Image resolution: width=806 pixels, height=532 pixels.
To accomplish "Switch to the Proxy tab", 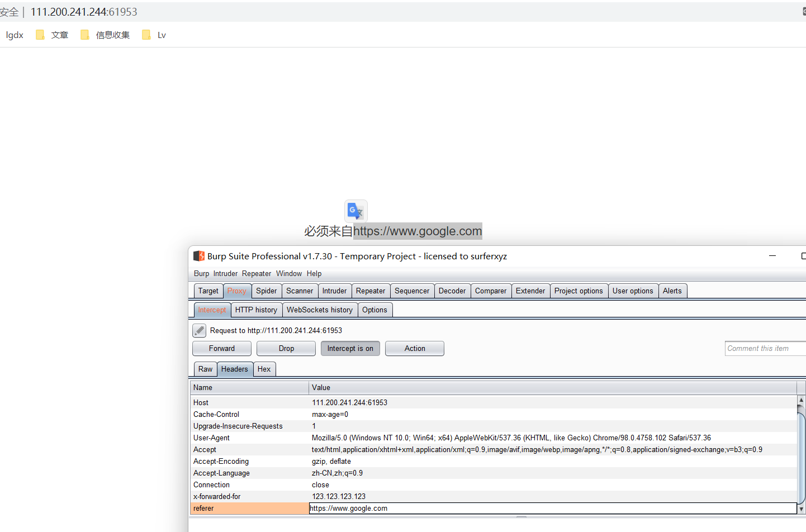I will coord(237,291).
